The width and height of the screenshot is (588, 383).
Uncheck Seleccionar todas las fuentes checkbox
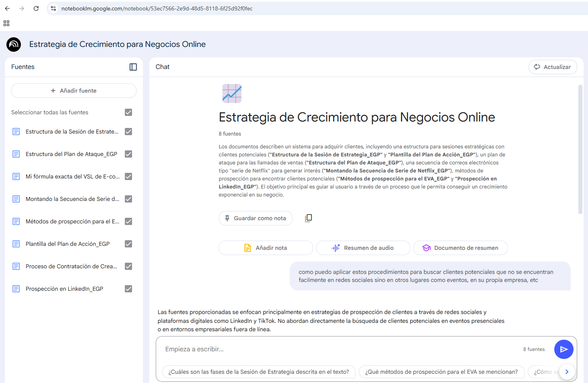coord(128,112)
